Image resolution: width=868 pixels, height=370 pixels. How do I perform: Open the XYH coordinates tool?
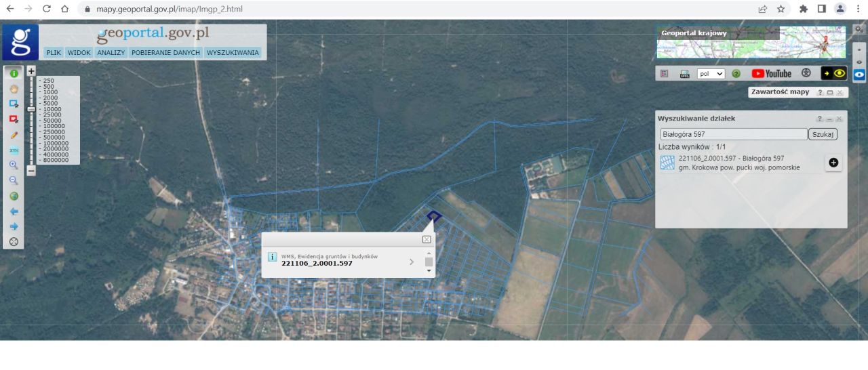click(14, 150)
